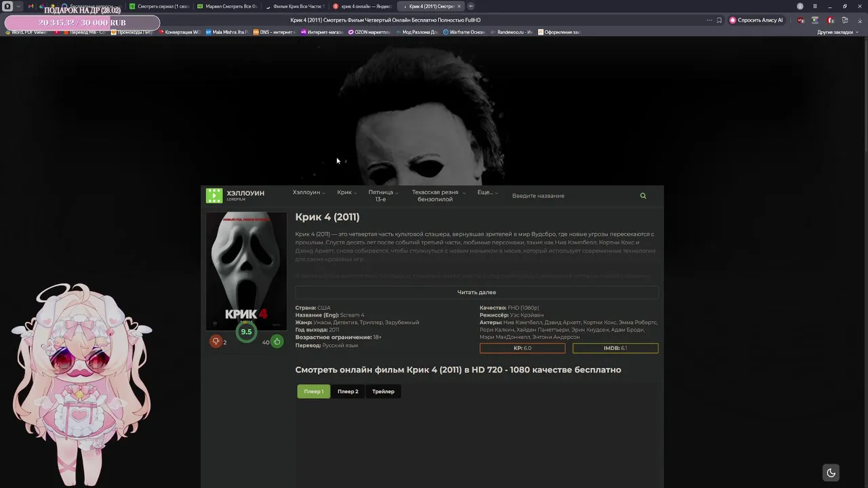Viewport: 868px width, 488px height.
Task: Switch to крик 4 онлайн Яндекс tab
Action: tap(362, 6)
